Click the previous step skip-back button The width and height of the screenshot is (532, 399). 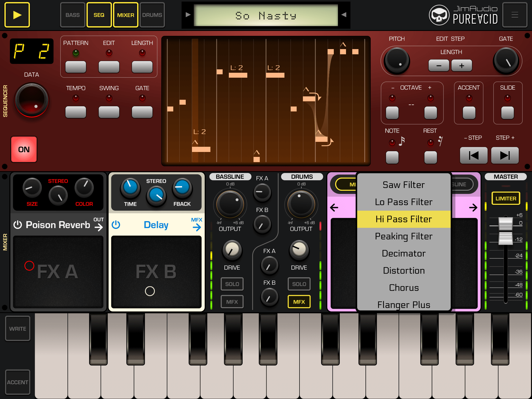(x=474, y=155)
